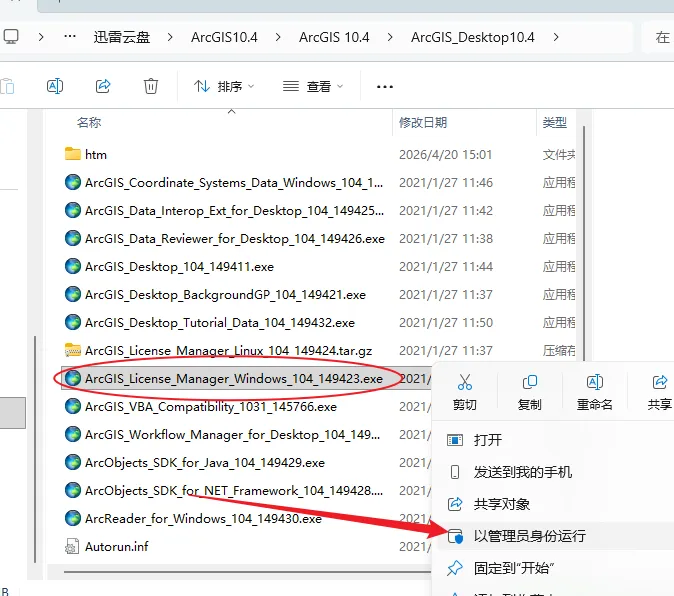Click the Share icon in the toolbar
This screenshot has height=596, width=674.
[103, 86]
